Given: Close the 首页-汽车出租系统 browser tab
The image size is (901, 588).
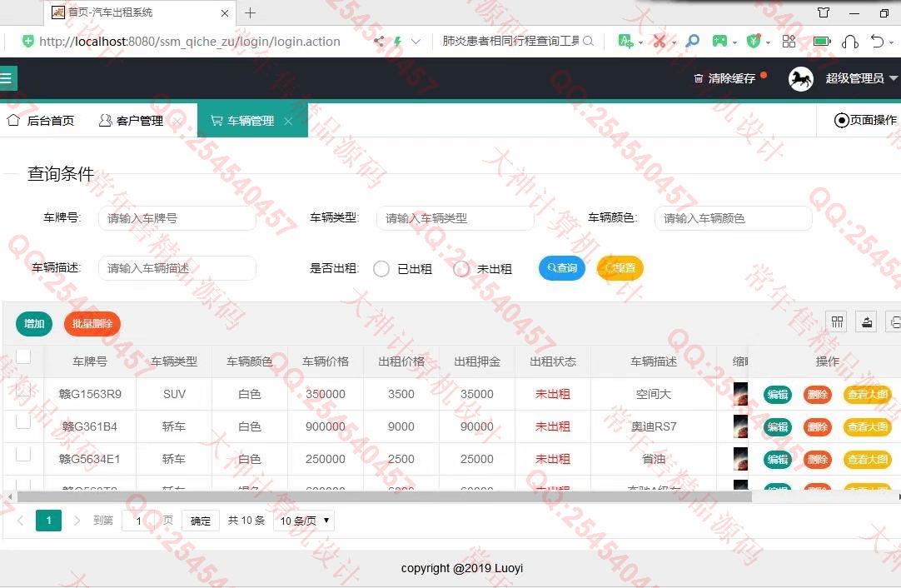Looking at the screenshot, I should pyautogui.click(x=225, y=13).
